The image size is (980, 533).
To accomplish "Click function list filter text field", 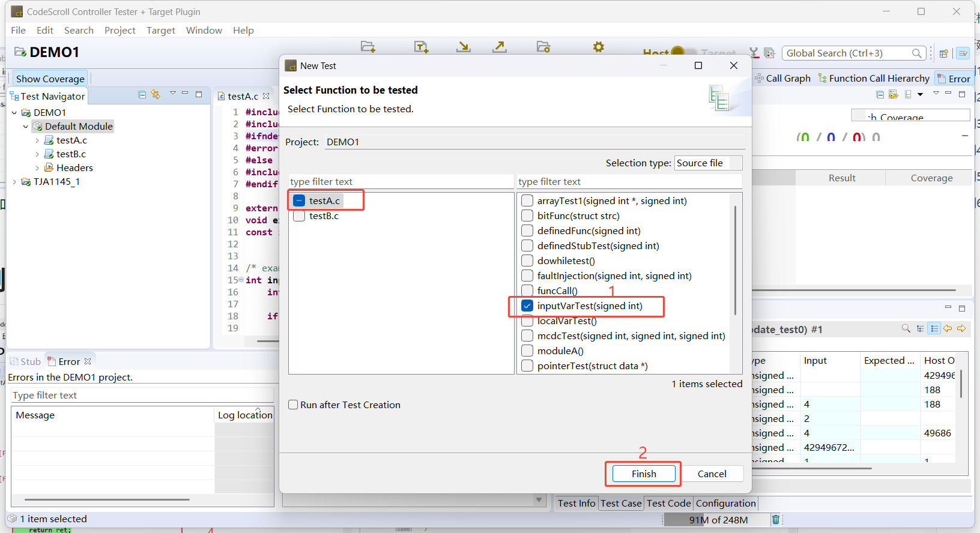I will 629,181.
